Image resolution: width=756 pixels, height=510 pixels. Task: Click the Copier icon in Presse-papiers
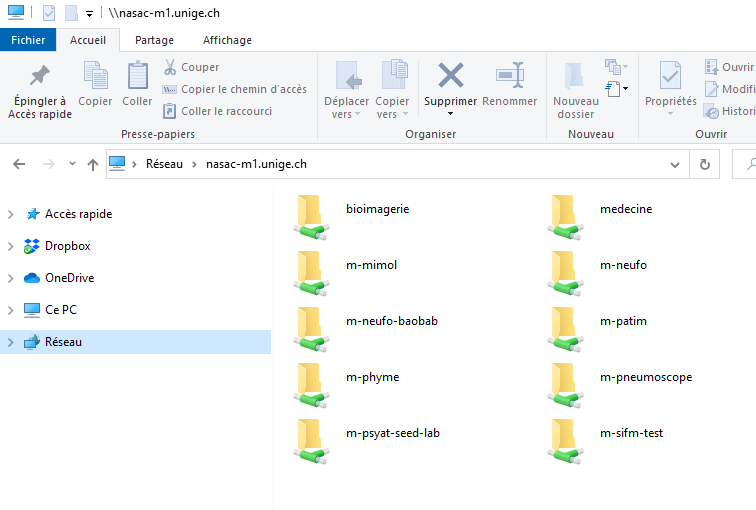96,77
